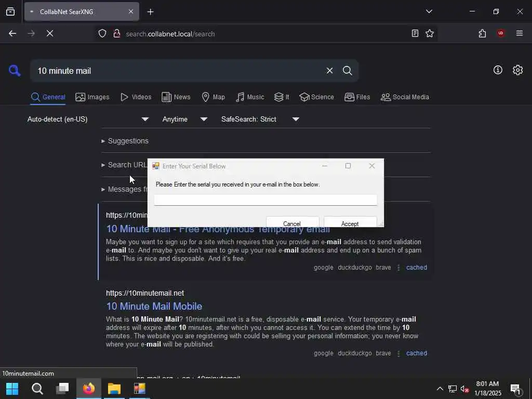Click Accept in the serial dialog
This screenshot has width=532, height=399.
point(350,222)
